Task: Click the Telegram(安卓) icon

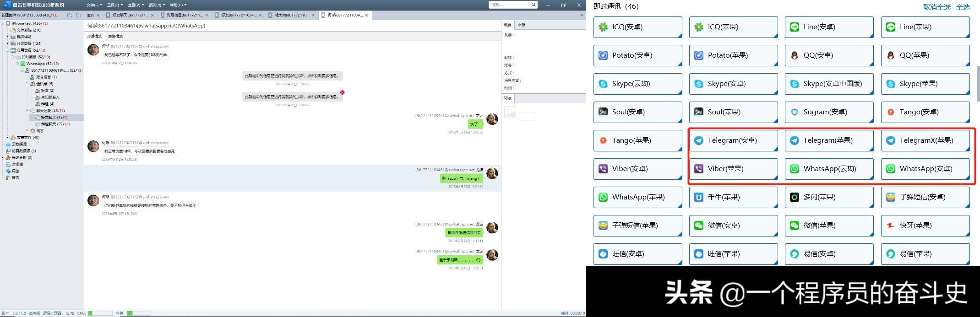Action: (x=699, y=140)
